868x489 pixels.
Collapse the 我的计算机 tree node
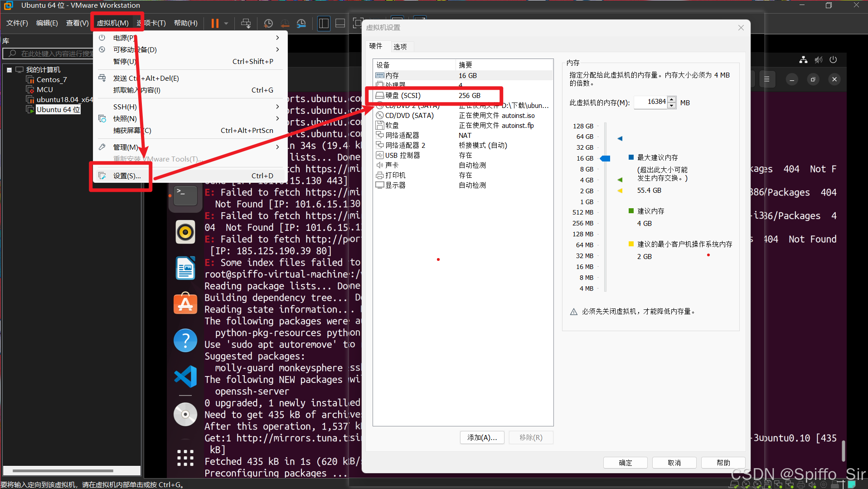[9, 70]
